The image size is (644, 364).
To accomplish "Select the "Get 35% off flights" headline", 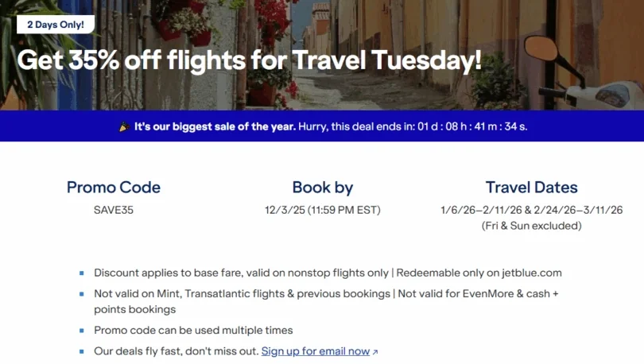I will [249, 60].
